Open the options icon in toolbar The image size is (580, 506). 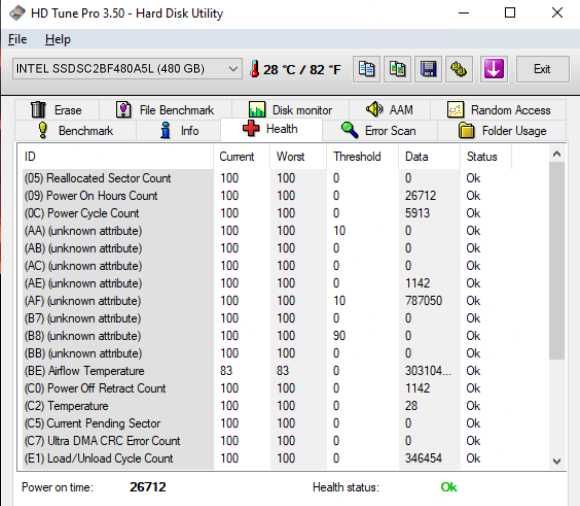point(459,69)
